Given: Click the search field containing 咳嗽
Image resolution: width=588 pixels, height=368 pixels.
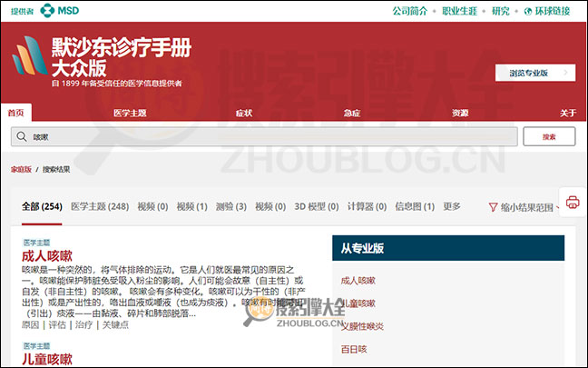Looking at the screenshot, I should pos(264,136).
